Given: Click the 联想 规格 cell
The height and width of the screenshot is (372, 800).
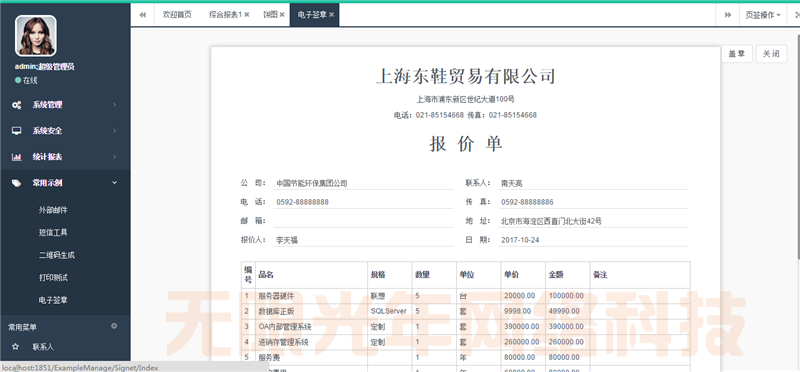Looking at the screenshot, I should pos(390,295).
